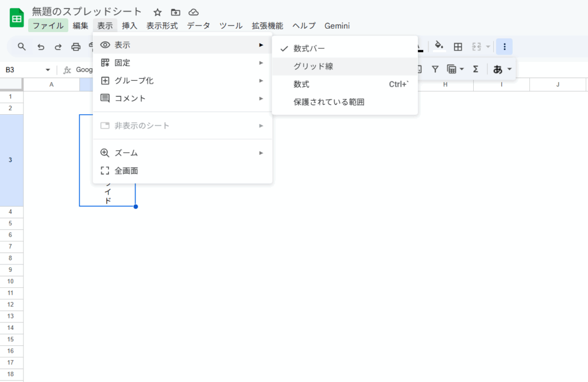The height and width of the screenshot is (382, 588).
Task: Click the functions sigma icon
Action: click(475, 69)
